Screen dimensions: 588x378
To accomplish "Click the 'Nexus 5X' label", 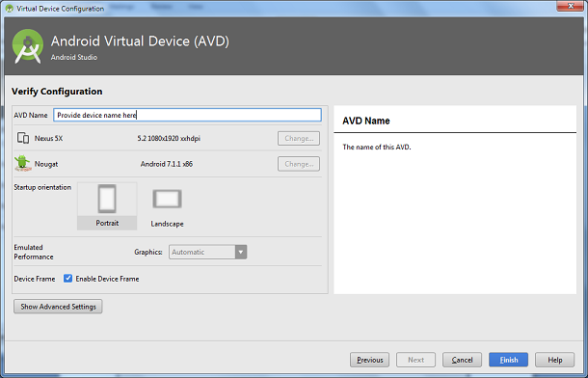I will (x=49, y=139).
